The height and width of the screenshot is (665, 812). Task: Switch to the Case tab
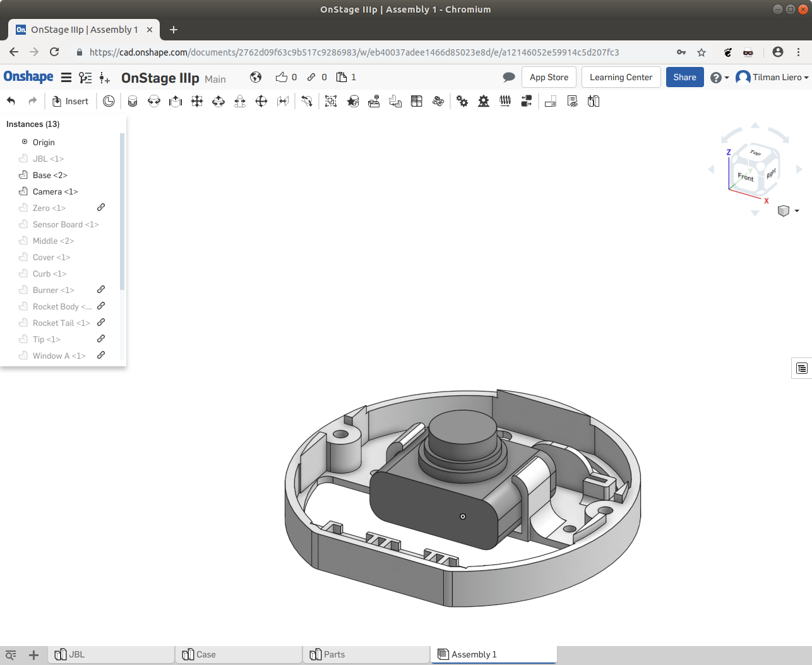(239, 655)
